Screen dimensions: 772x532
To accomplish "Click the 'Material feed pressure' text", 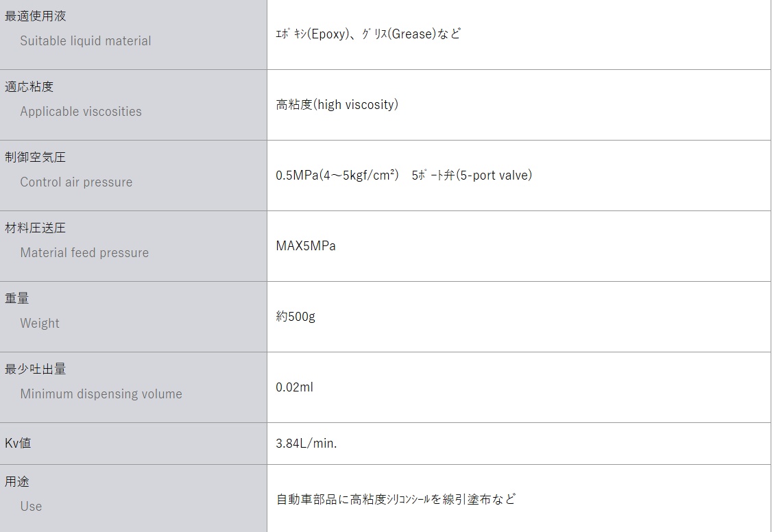I will click(x=84, y=252).
